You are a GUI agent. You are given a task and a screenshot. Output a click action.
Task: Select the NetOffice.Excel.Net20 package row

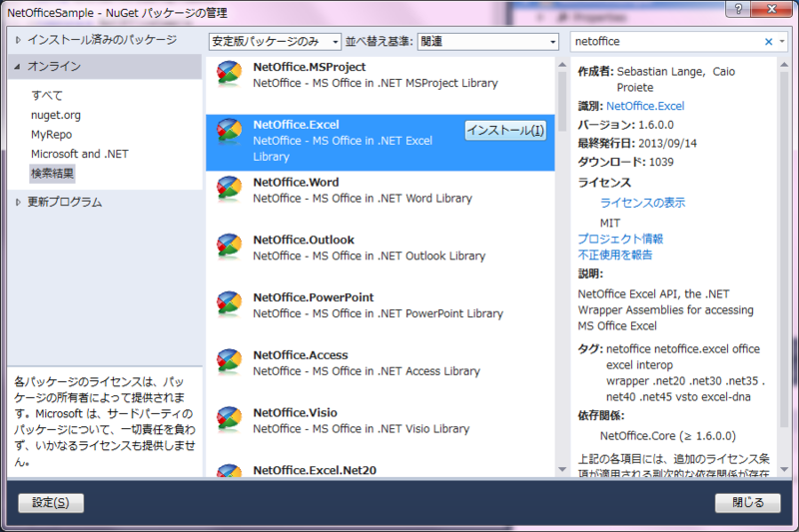[381, 468]
